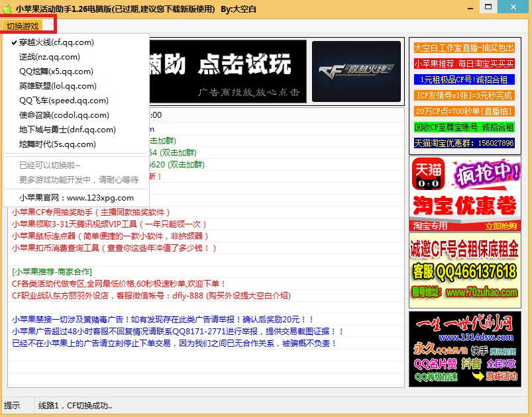Select QQ飞车(speed.qq.com) from the game list

tap(63, 100)
